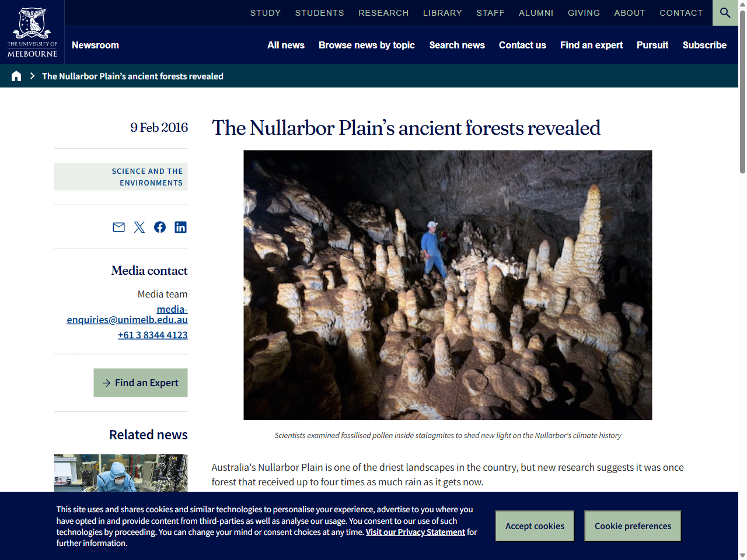Viewport: 747px width, 560px height.
Task: Open Cookie preferences settings
Action: [633, 526]
